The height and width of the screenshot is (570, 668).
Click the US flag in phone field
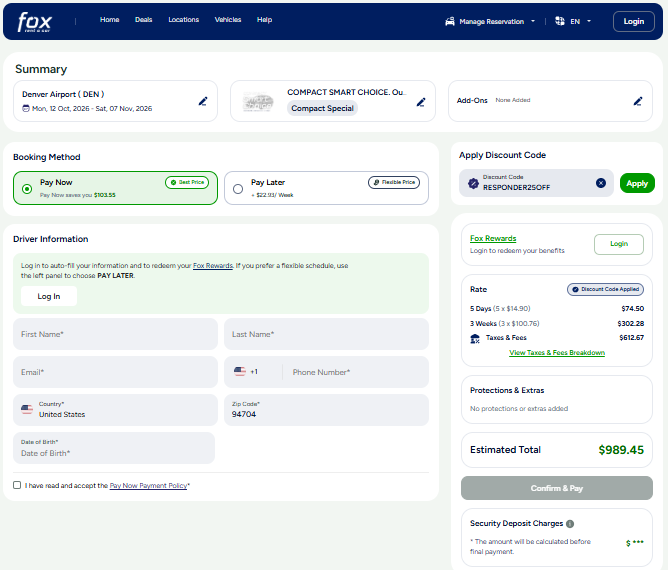tap(240, 371)
